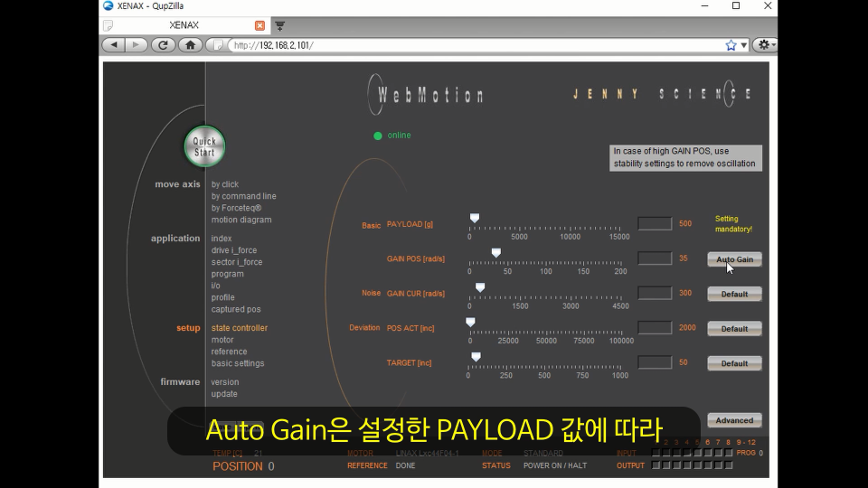Open the QupZilla gear settings menu
Screen dimensions: 868x488
765,45
